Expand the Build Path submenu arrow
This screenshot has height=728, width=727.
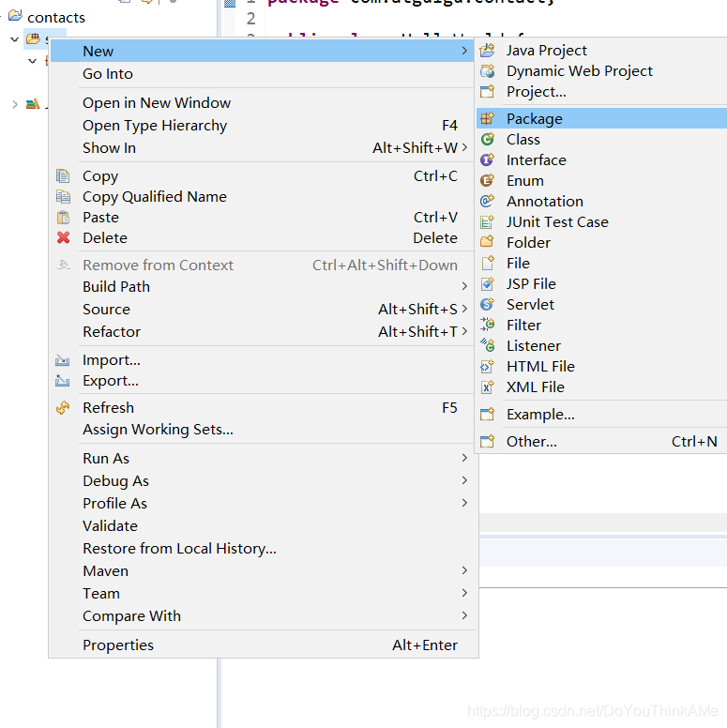pyautogui.click(x=464, y=286)
